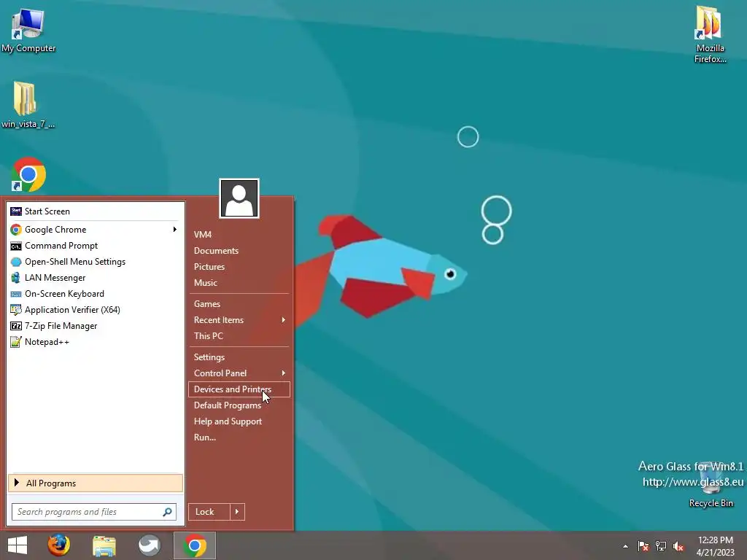The image size is (747, 560).
Task: Open the VM4 user folder
Action: point(239,235)
